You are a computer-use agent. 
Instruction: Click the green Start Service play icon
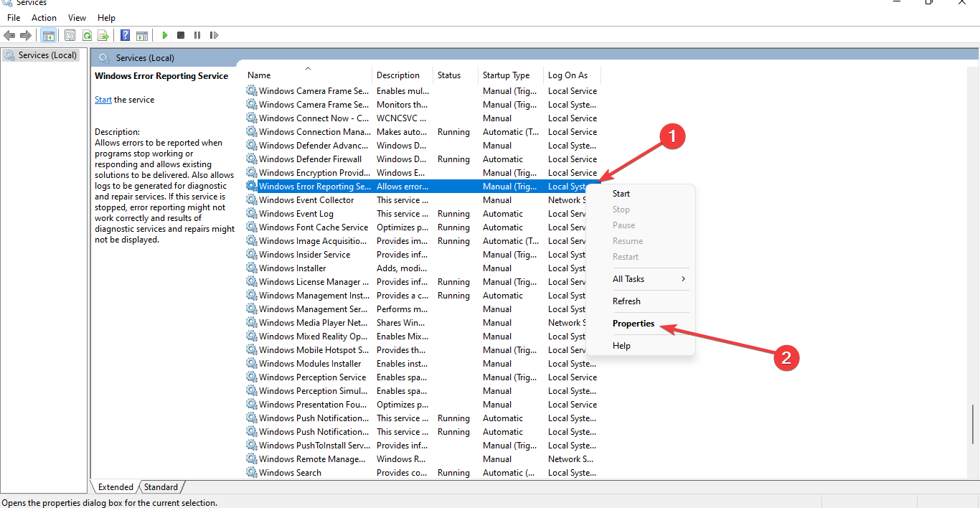[165, 35]
